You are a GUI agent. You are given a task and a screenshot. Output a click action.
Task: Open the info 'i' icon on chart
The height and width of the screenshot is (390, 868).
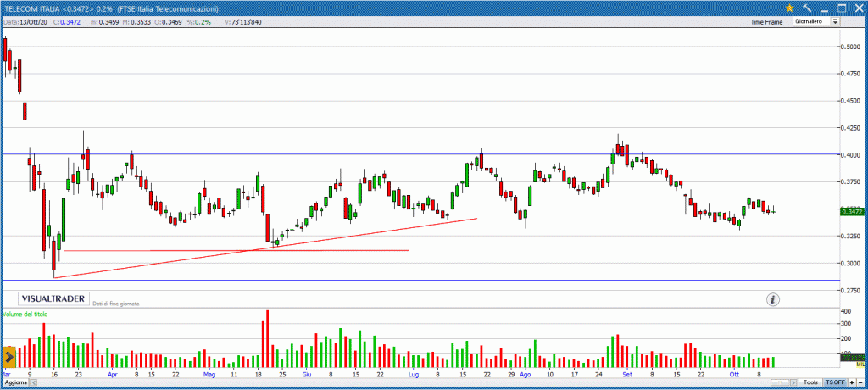click(773, 299)
